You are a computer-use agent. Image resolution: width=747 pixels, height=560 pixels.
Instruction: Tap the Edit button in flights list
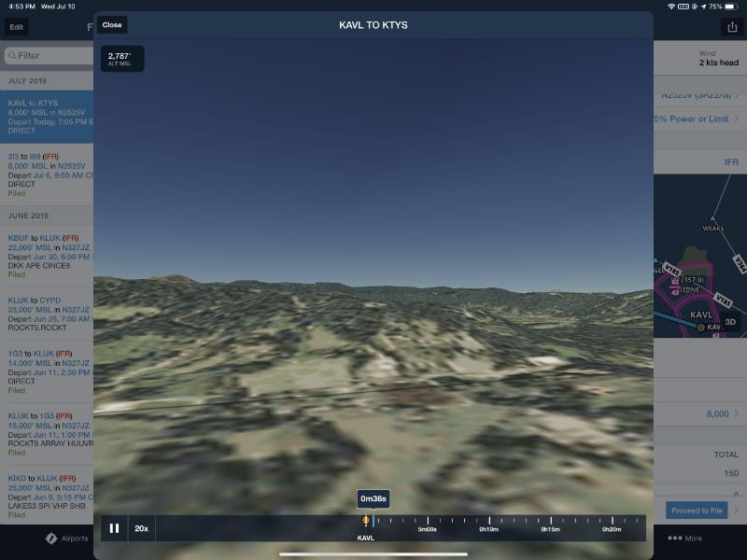point(17,27)
